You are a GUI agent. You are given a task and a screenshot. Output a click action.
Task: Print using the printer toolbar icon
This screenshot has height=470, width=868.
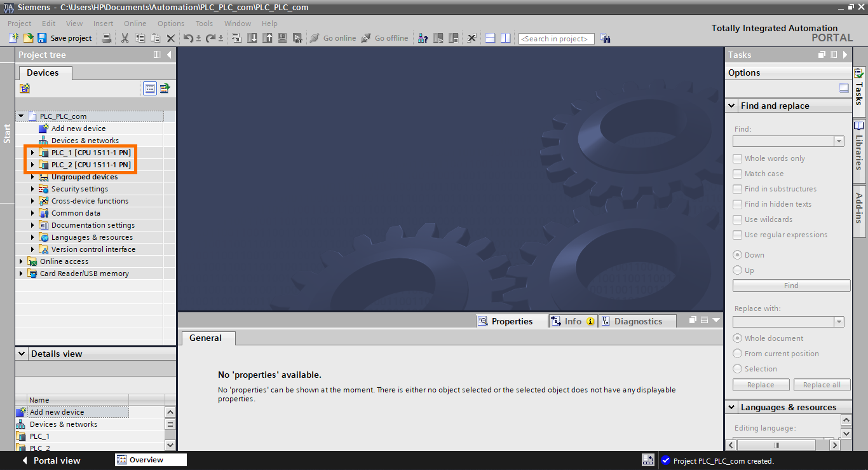pos(107,38)
